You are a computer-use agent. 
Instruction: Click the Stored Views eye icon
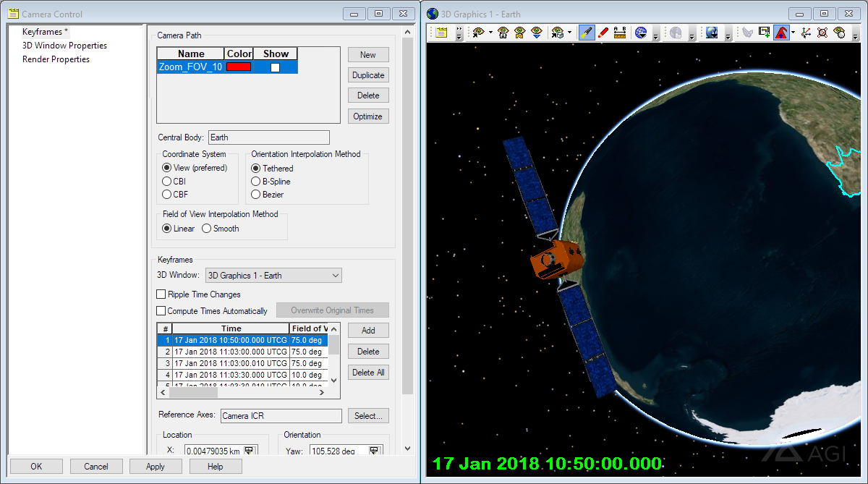[x=557, y=33]
